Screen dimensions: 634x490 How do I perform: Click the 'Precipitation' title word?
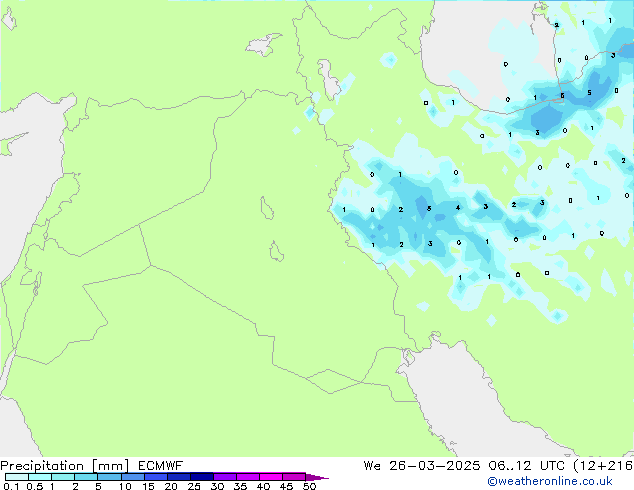[42, 466]
